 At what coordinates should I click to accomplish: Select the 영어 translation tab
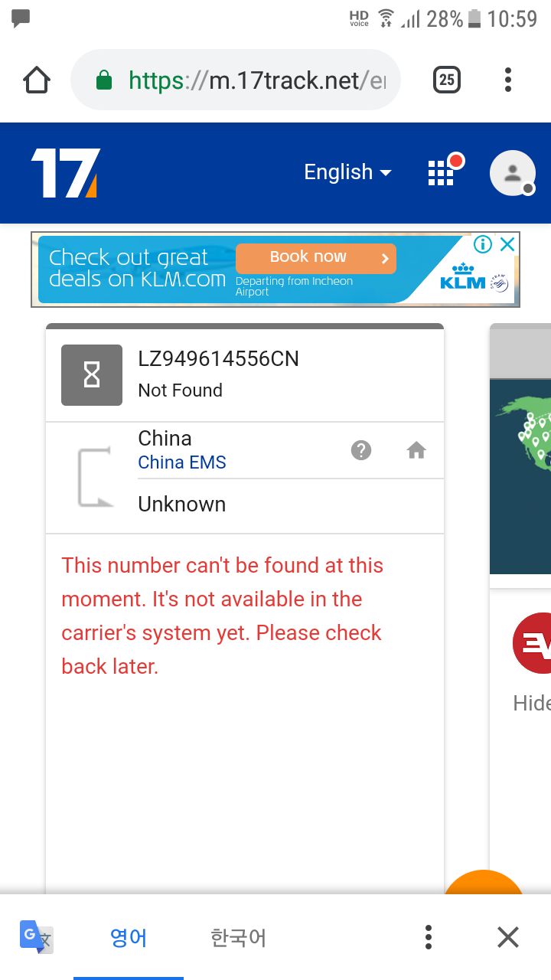pyautogui.click(x=129, y=937)
